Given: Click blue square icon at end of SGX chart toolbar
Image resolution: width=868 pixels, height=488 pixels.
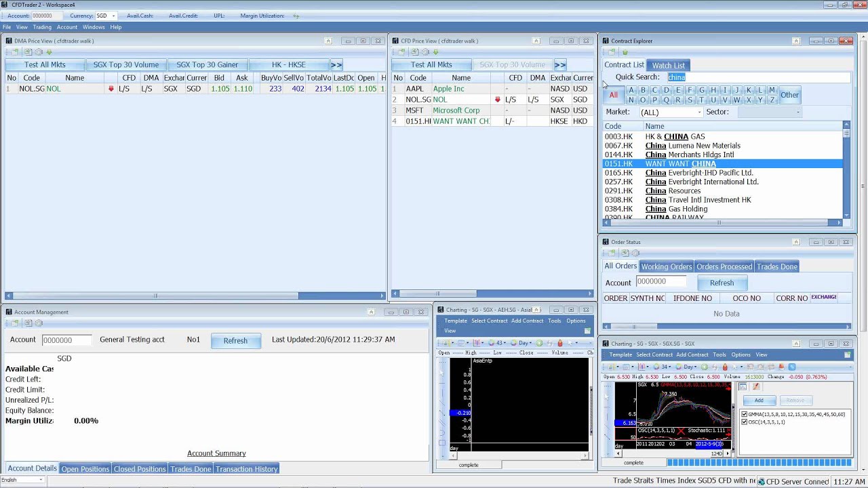Looking at the screenshot, I should (791, 367).
